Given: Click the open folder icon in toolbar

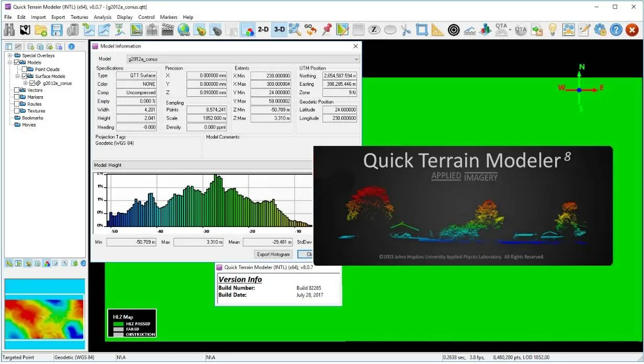Looking at the screenshot, I should pos(41,30).
